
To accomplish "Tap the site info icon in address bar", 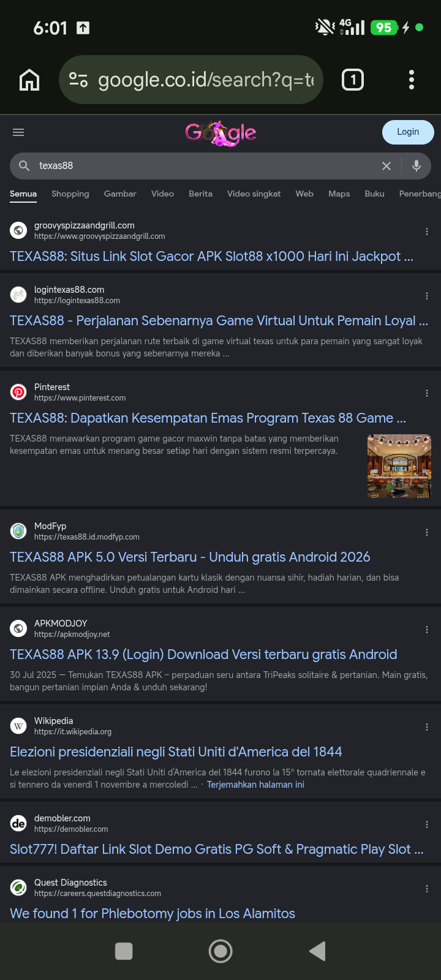I will 78,80.
